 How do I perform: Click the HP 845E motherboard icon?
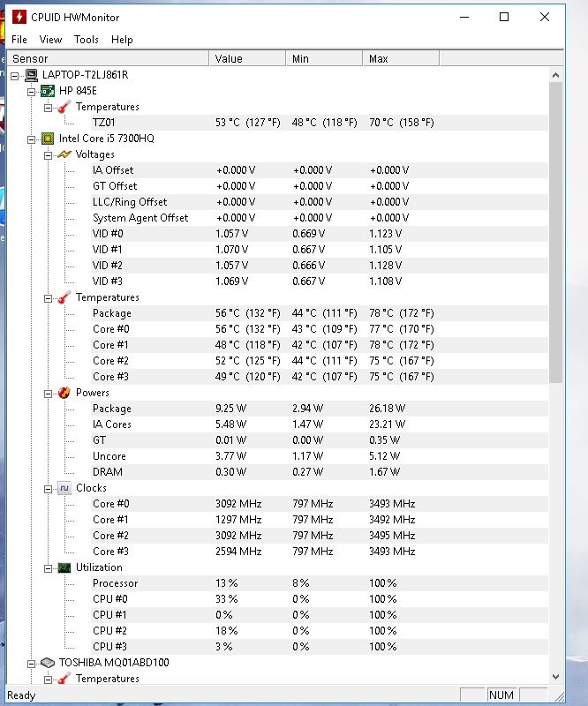coord(48,91)
